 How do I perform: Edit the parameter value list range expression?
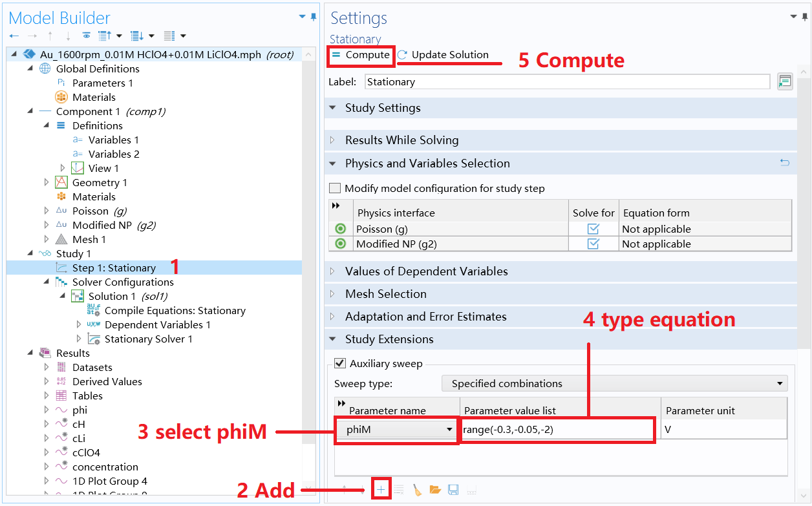pyautogui.click(x=556, y=430)
